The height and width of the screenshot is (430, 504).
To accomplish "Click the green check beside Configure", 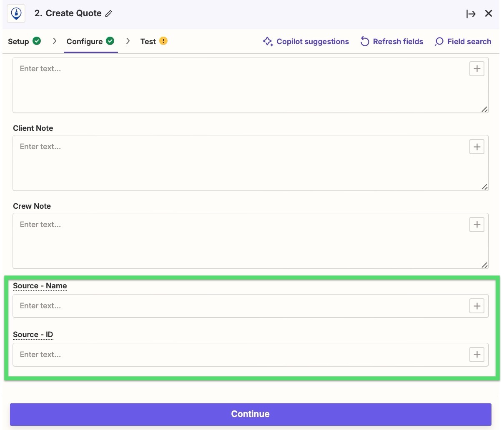I will coord(110,41).
